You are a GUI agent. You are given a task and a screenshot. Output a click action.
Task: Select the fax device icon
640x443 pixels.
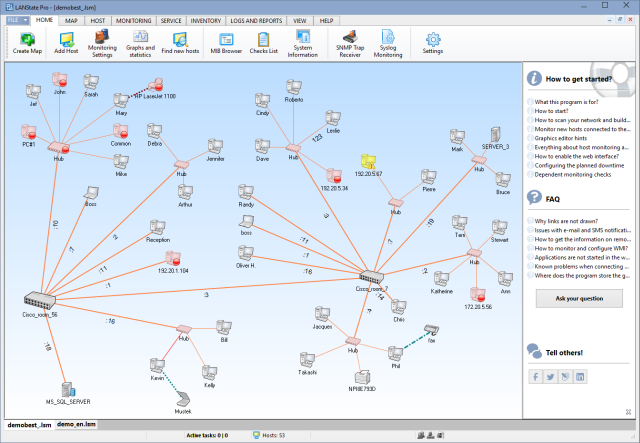tap(431, 329)
